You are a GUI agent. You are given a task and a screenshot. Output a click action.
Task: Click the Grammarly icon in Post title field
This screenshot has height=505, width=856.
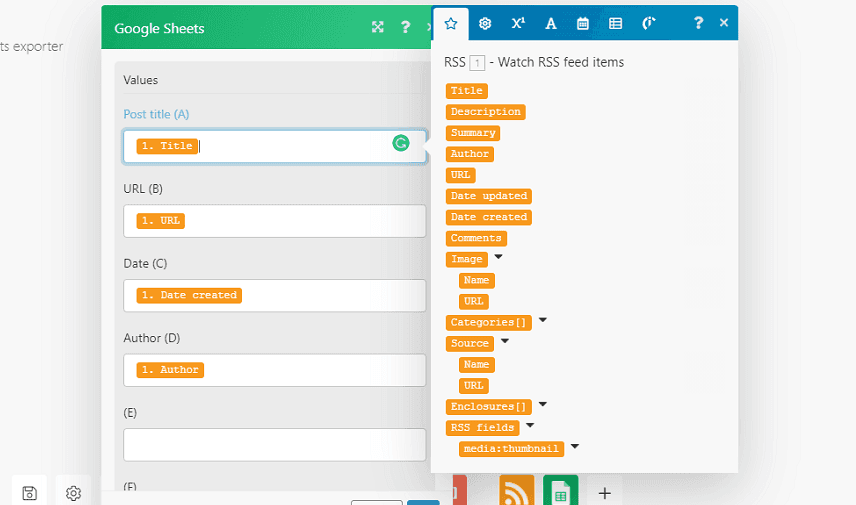click(400, 144)
